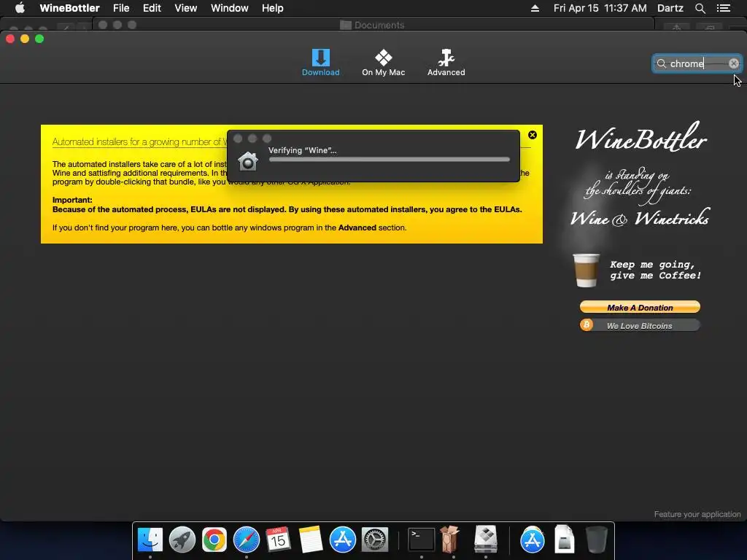The image size is (747, 560).
Task: Open System Preferences from the Dock
Action: pyautogui.click(x=375, y=540)
